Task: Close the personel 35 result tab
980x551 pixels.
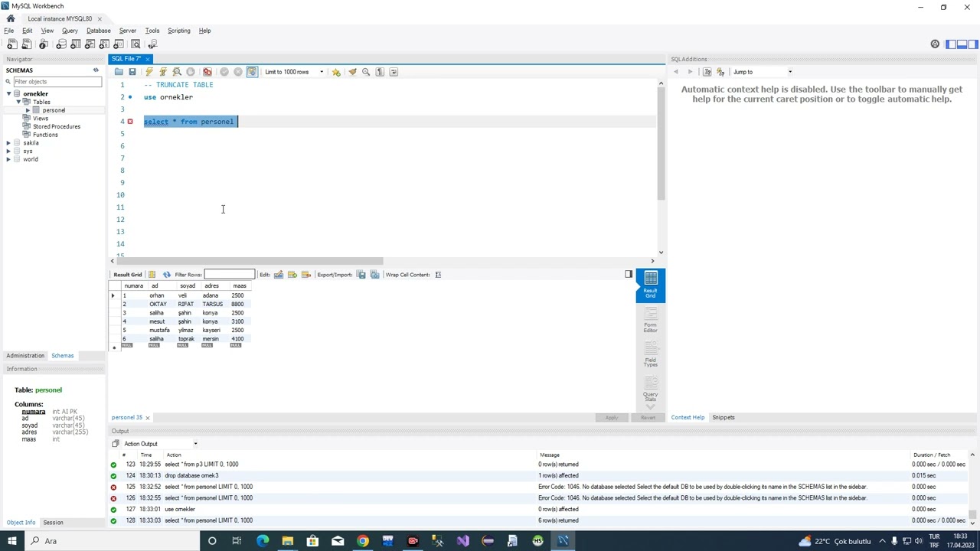Action: tap(148, 418)
